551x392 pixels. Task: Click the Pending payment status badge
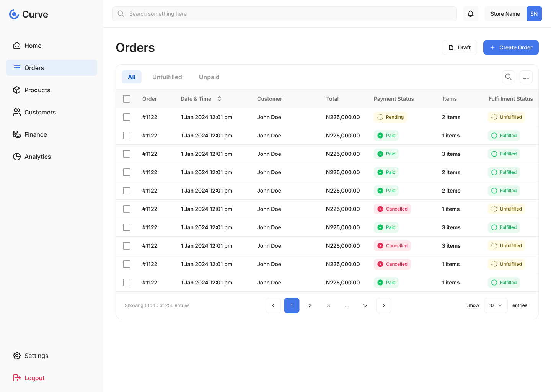[x=390, y=117]
